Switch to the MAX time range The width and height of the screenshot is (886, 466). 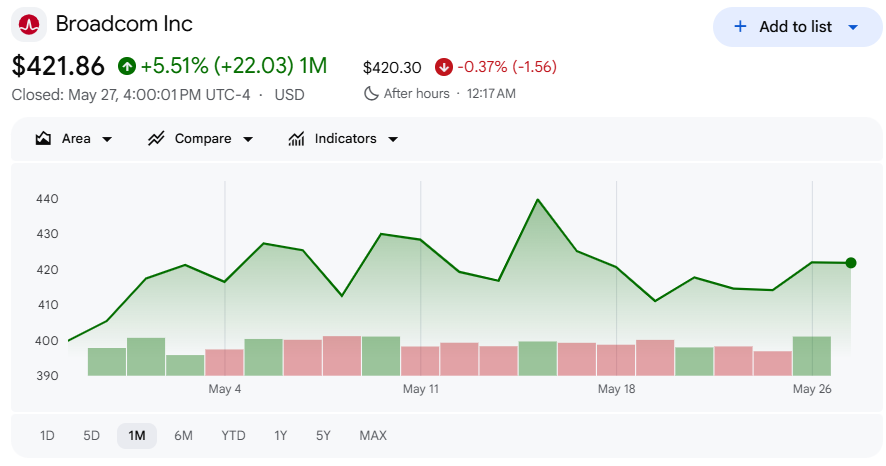(x=373, y=435)
